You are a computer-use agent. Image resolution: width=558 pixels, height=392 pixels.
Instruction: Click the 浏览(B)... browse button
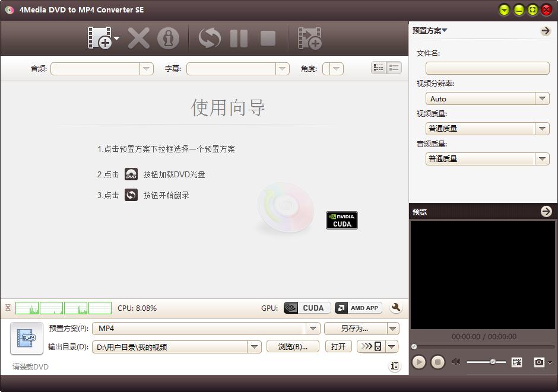coord(293,346)
